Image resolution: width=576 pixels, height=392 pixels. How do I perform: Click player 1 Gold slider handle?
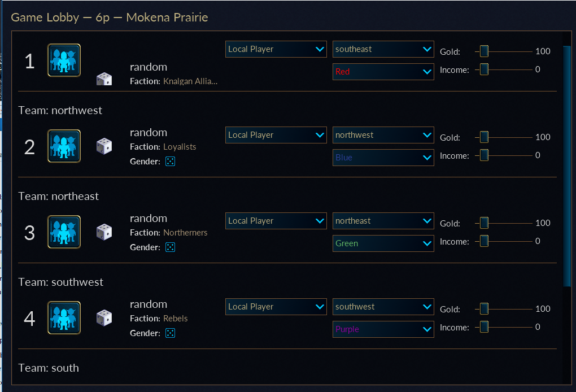coord(484,51)
